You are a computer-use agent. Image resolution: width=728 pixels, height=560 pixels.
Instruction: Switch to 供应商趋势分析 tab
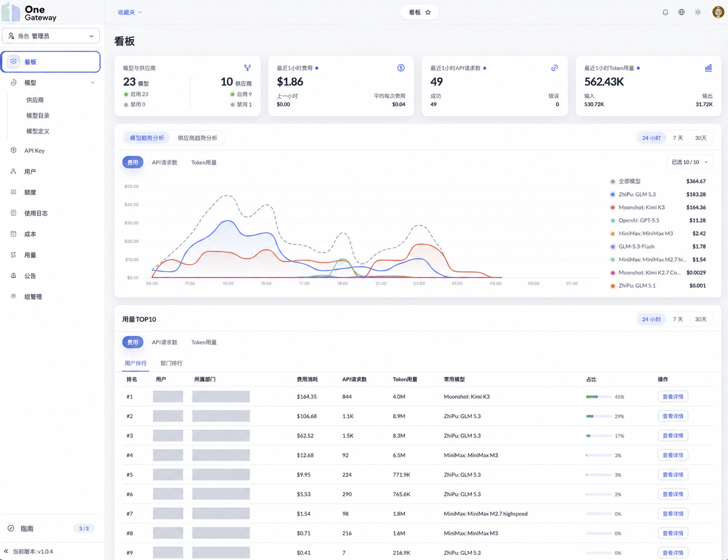tap(198, 138)
